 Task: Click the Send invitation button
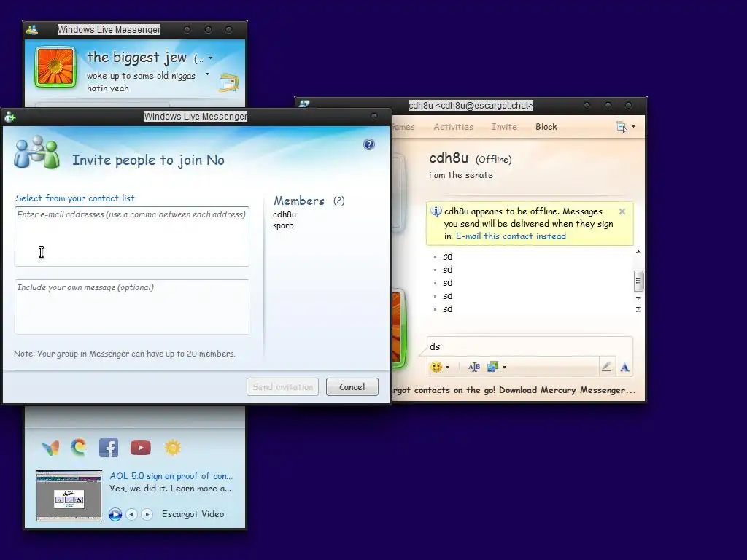(282, 386)
